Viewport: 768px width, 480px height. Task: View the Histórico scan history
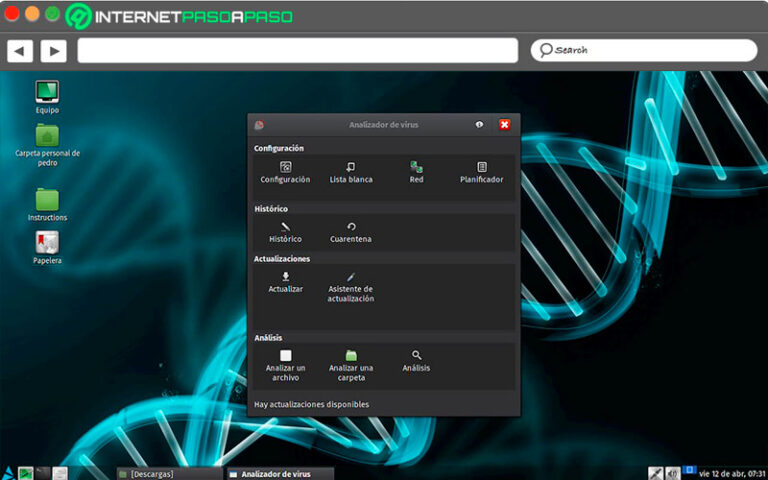click(x=286, y=232)
